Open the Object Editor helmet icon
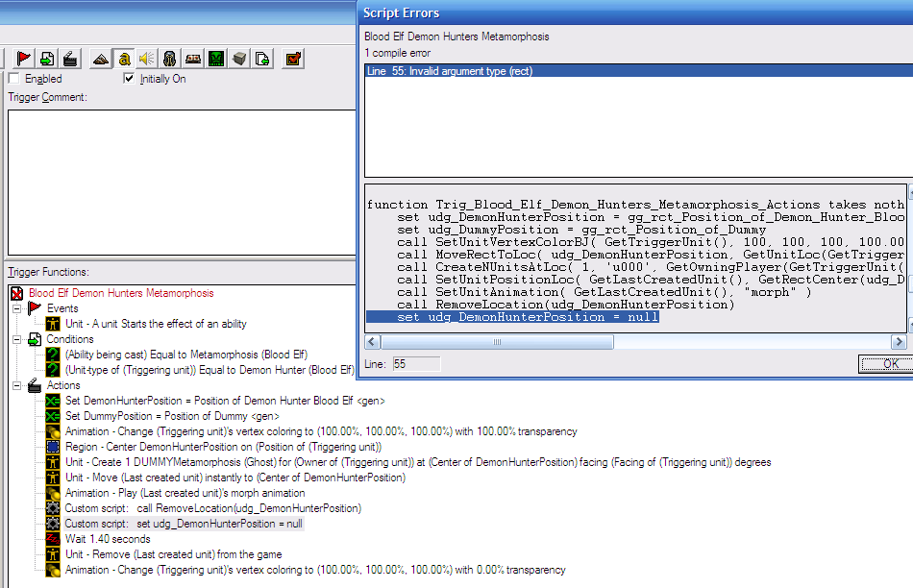 [169, 59]
